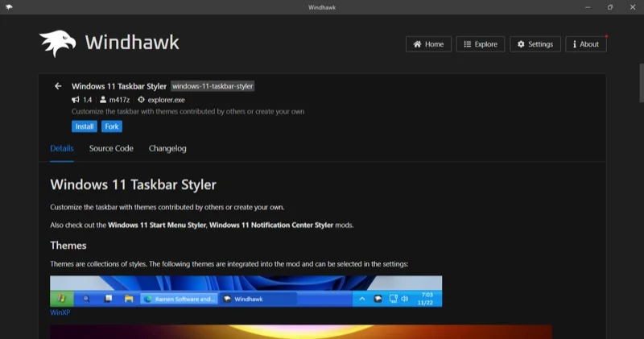This screenshot has height=339, width=644.
Task: Restore down the Windhawk window
Action: pos(610,7)
